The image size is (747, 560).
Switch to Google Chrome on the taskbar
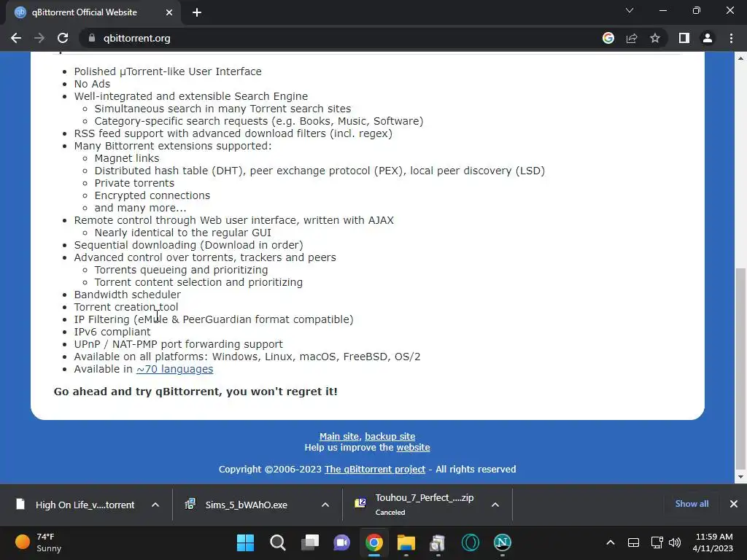click(x=374, y=542)
